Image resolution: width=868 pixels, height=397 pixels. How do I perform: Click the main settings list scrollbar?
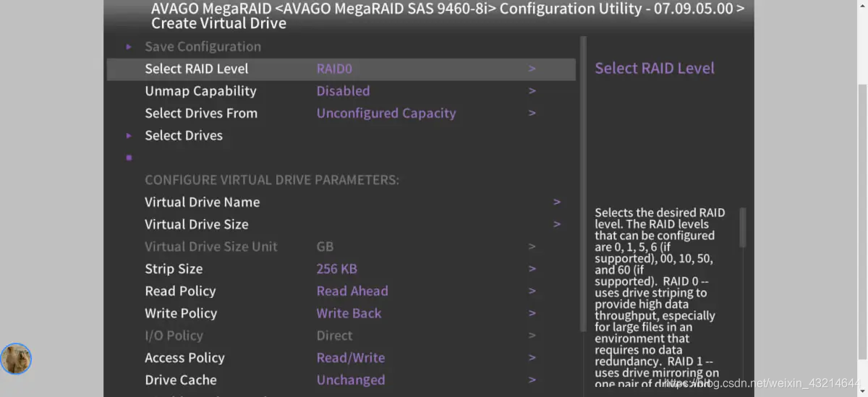pyautogui.click(x=583, y=184)
